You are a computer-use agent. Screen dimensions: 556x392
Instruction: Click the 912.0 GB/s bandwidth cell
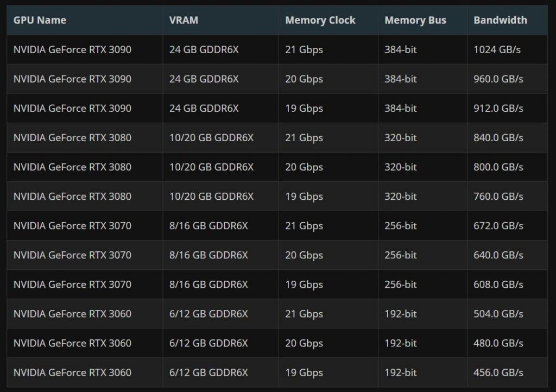tap(498, 108)
